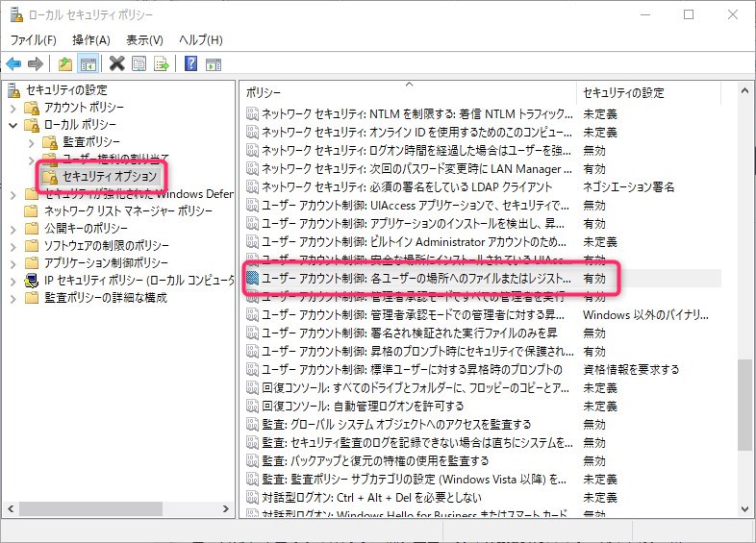Select 各ユーザーの場所へのファイルまたはレジストリ policy
The width and height of the screenshot is (756, 543).
click(x=483, y=279)
